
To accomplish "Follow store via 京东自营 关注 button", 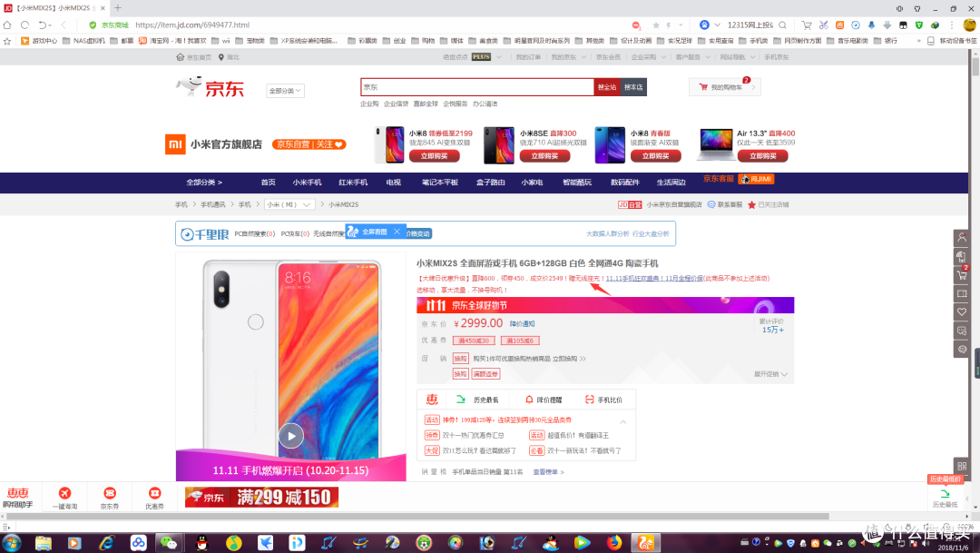I will point(309,144).
